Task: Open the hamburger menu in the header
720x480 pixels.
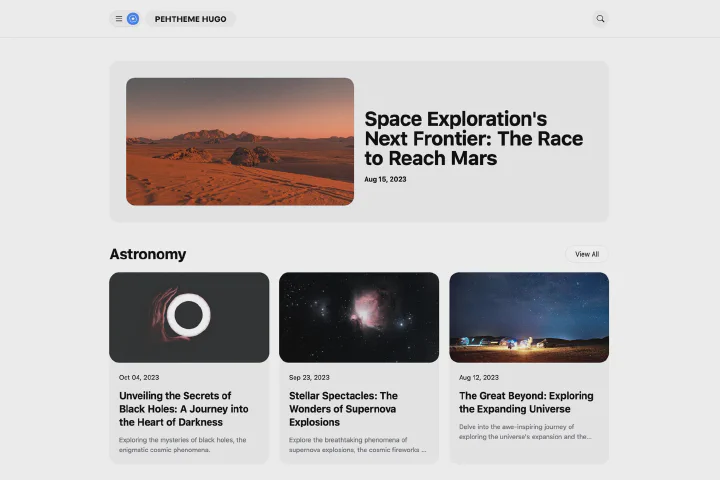Action: [x=118, y=19]
